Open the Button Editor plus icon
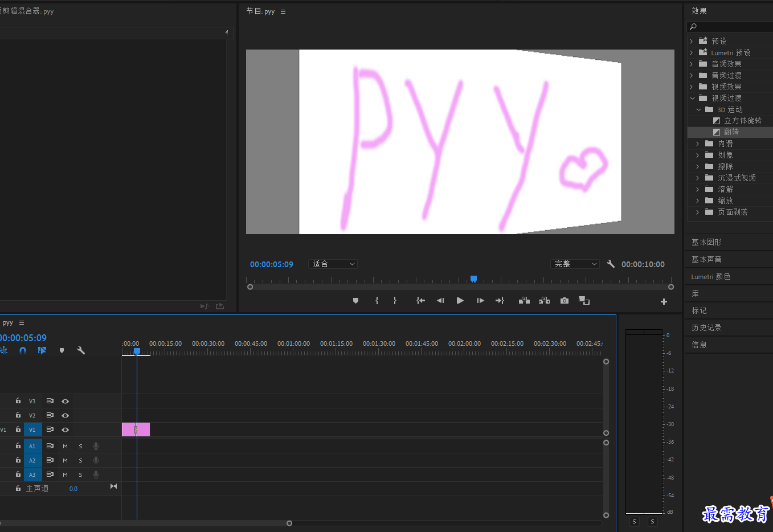The image size is (773, 532). point(664,301)
